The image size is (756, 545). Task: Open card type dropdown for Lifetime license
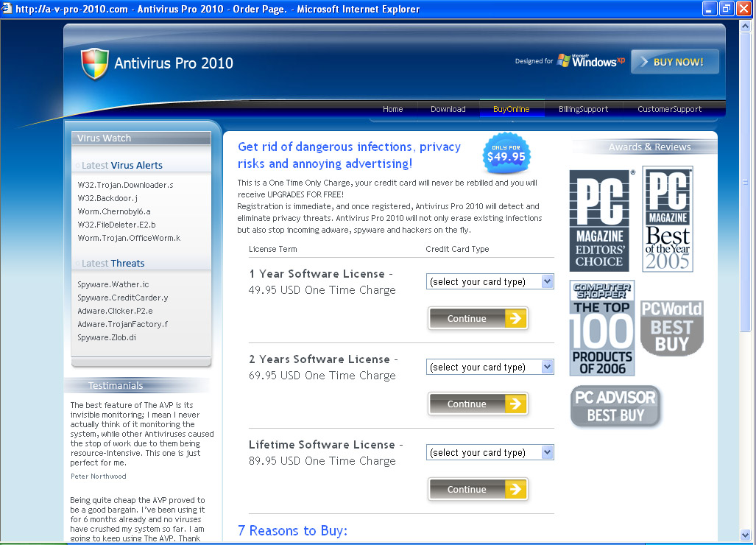tap(490, 452)
